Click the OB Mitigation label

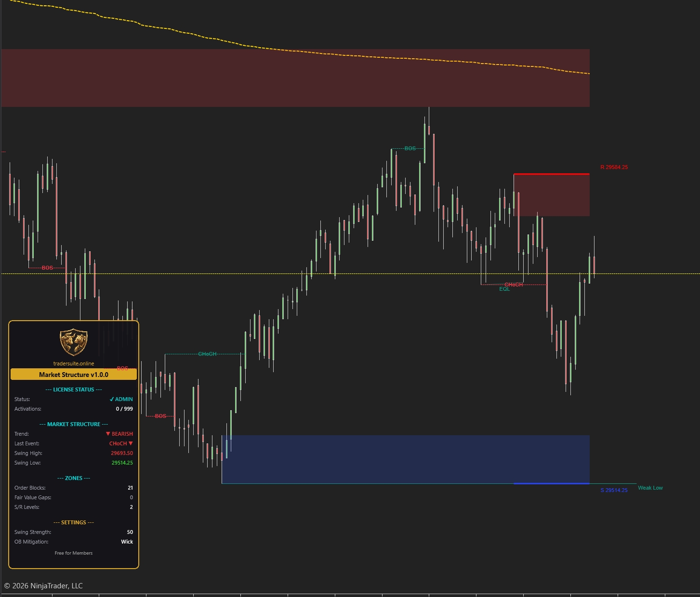point(31,542)
